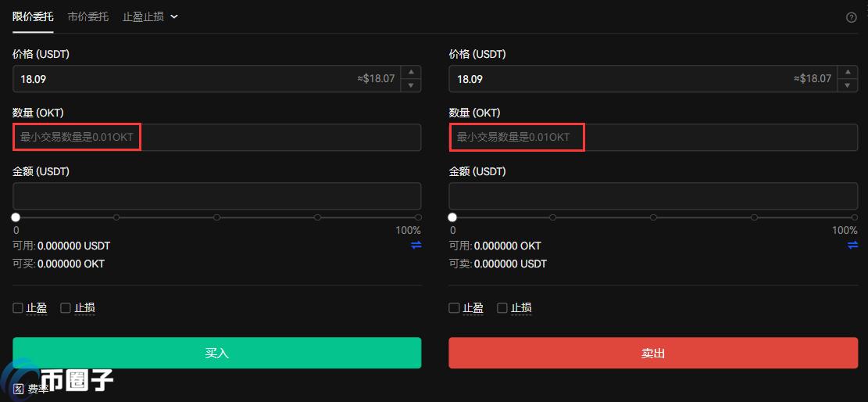The image size is (868, 402).
Task: Expand the 止盈止损 dropdown chevron
Action: pyautogui.click(x=173, y=16)
